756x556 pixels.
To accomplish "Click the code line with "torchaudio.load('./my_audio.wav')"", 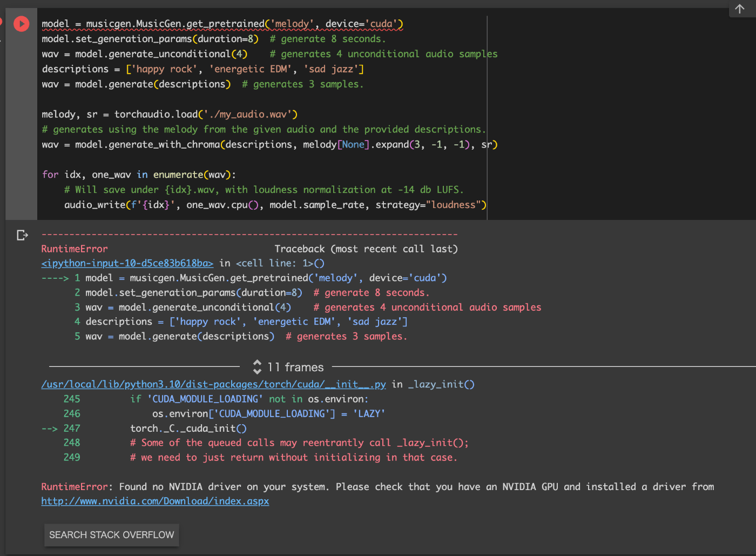I will [170, 115].
